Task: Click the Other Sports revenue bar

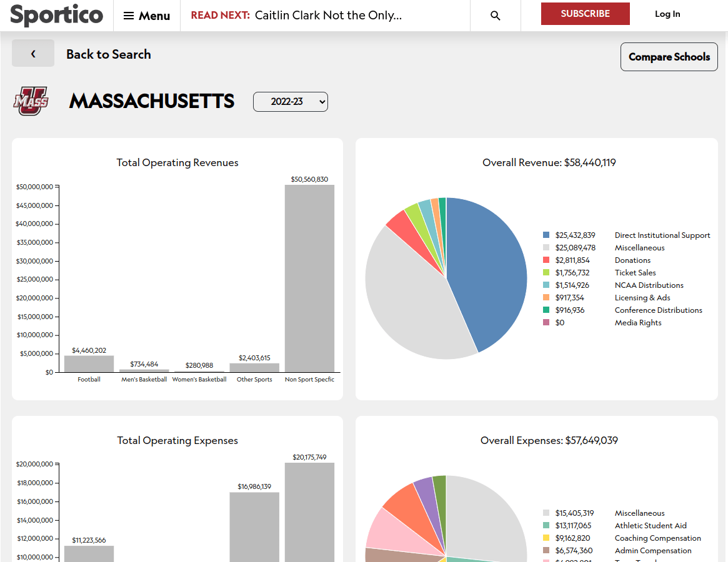Action: pyautogui.click(x=254, y=368)
